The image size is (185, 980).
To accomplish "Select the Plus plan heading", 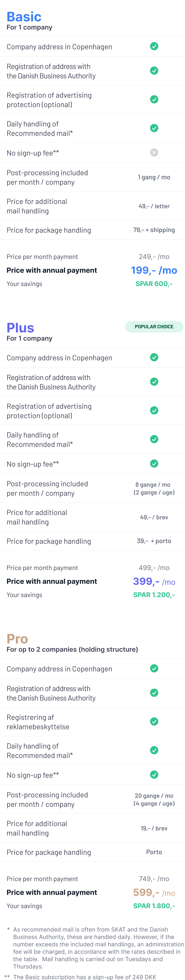I will click(21, 328).
